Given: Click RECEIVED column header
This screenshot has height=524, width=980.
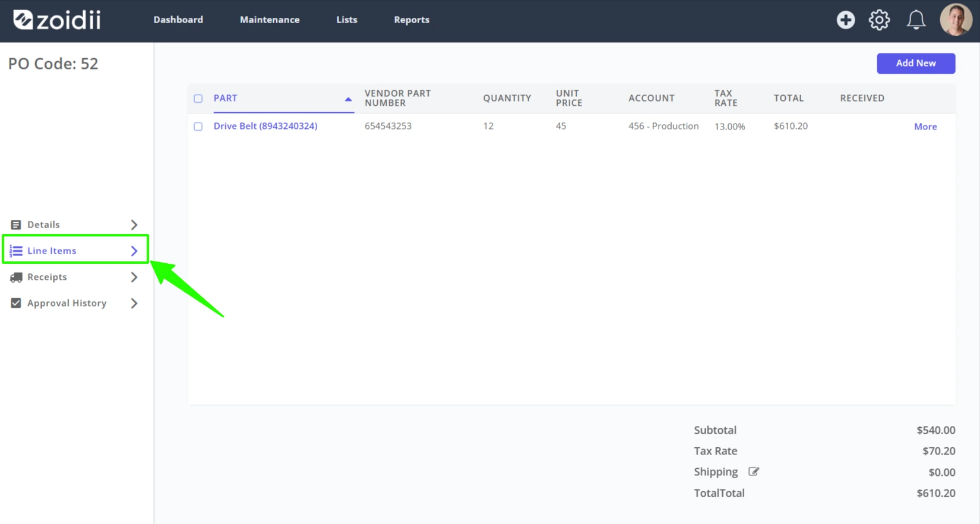Looking at the screenshot, I should pyautogui.click(x=862, y=98).
